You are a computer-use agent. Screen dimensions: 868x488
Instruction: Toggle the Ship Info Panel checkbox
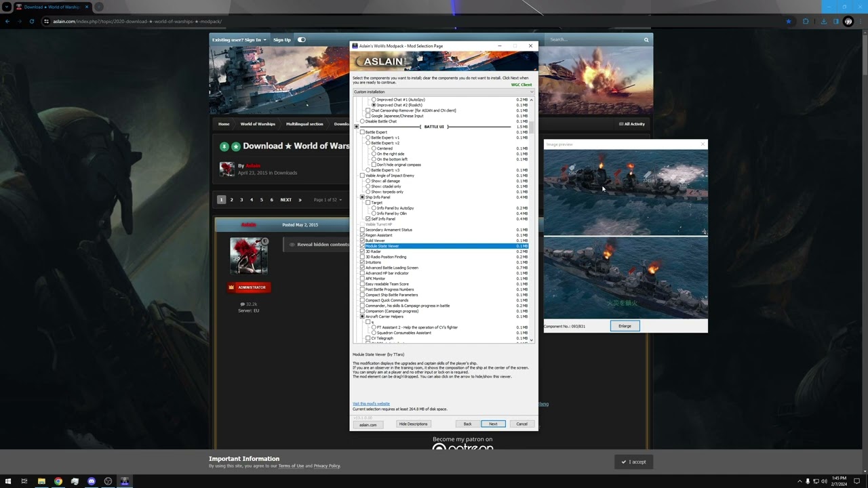point(363,197)
